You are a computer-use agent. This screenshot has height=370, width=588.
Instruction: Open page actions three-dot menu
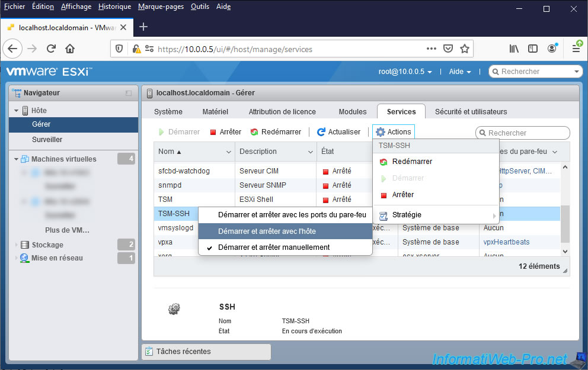pyautogui.click(x=432, y=49)
